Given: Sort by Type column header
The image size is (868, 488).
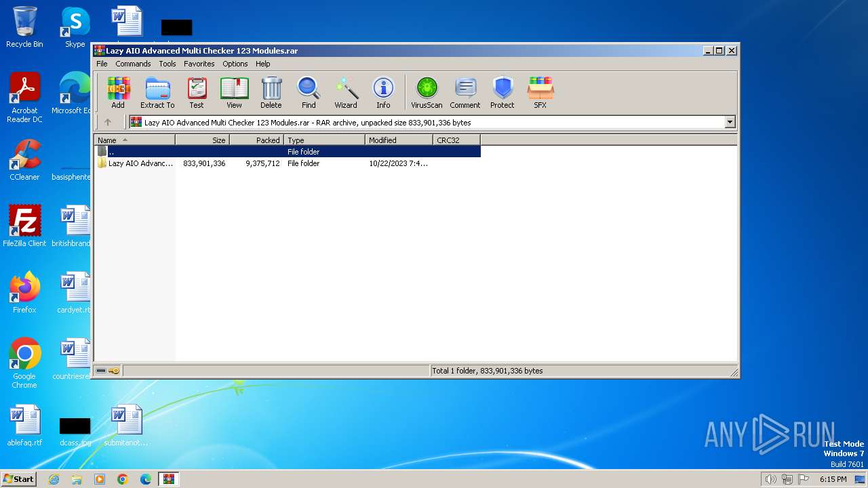Looking at the screenshot, I should tap(324, 140).
